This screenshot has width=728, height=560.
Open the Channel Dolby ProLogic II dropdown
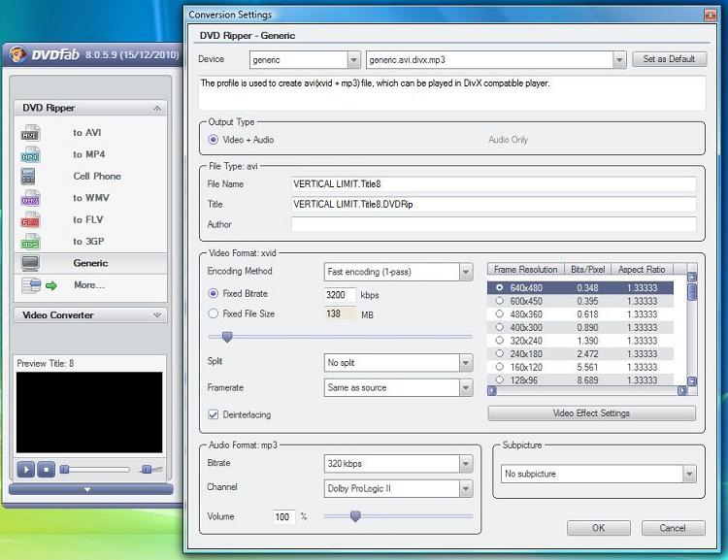[466, 488]
